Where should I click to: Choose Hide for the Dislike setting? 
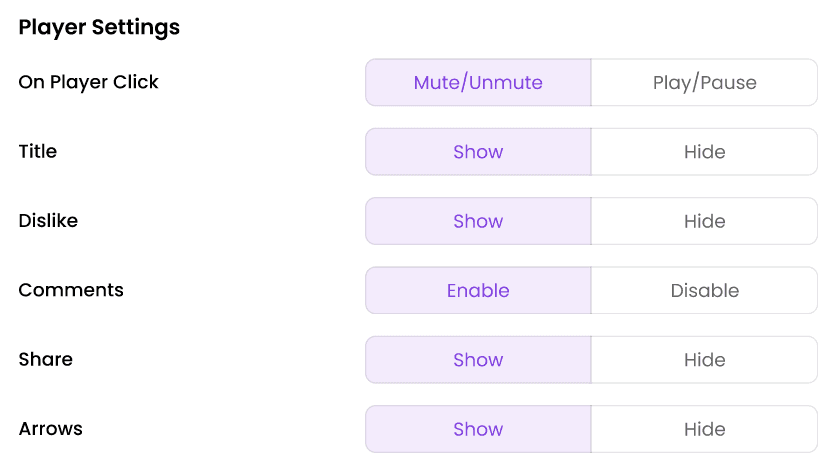click(x=704, y=221)
